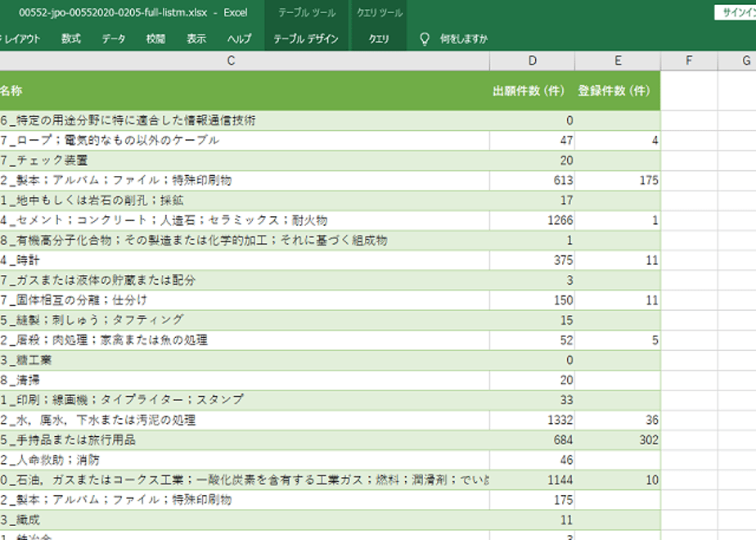756x540 pixels.
Task: Select the 清掃 cell
Action: 245,380
